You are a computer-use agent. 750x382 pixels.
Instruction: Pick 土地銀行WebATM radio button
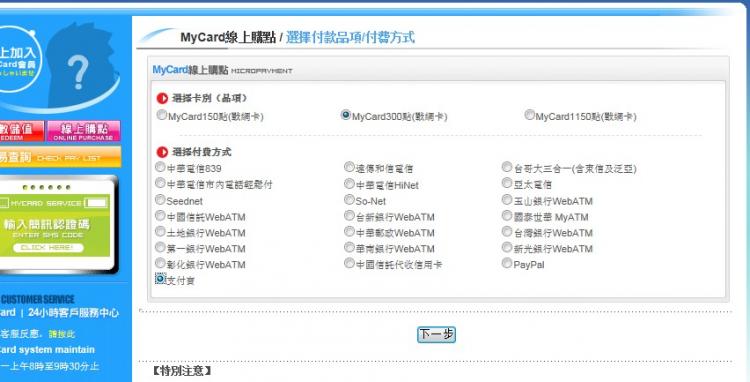click(x=160, y=231)
